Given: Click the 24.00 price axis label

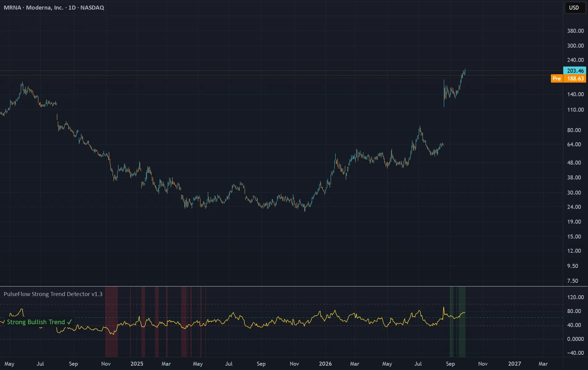Looking at the screenshot, I should [574, 207].
